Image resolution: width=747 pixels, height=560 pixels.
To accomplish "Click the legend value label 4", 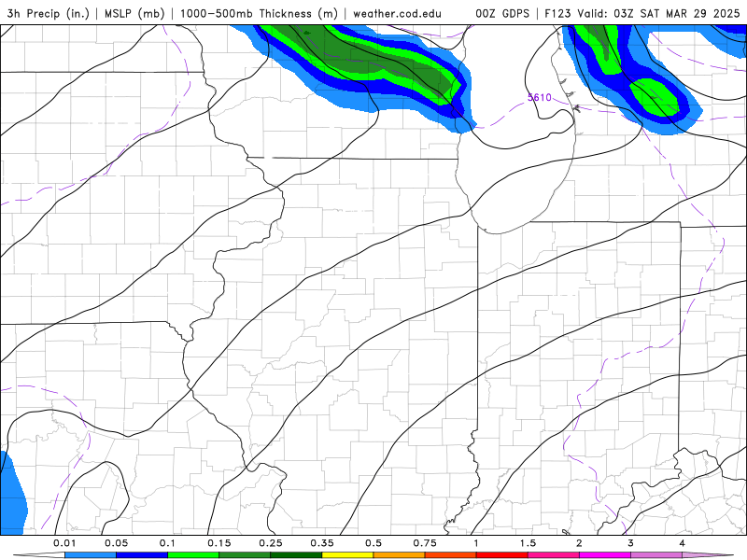I will [x=683, y=543].
